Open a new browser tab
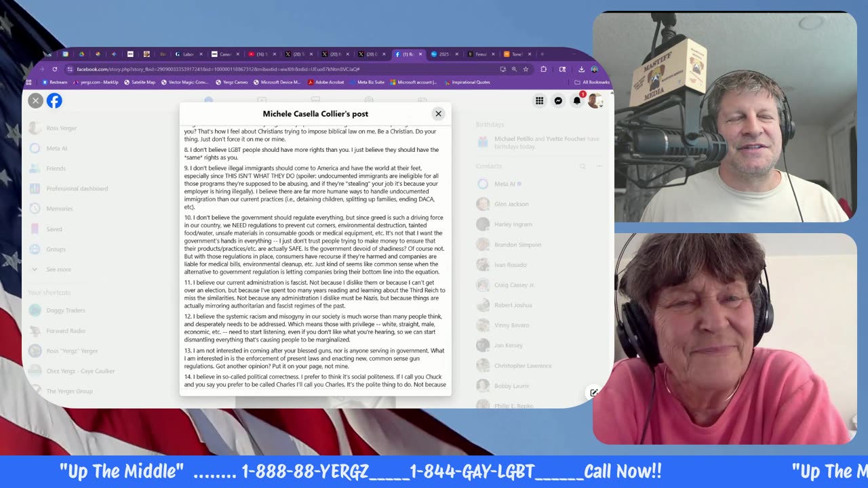Screen dimensions: 868x488 (x=542, y=54)
